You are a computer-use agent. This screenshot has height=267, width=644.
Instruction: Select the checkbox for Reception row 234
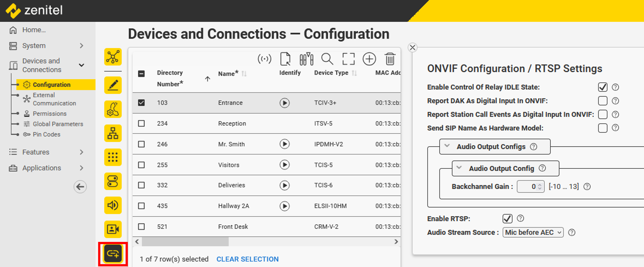141,123
